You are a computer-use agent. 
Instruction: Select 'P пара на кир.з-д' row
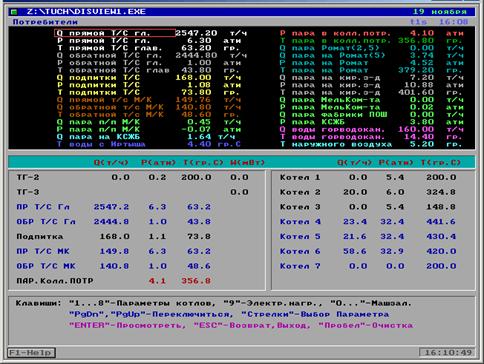[x=371, y=85]
